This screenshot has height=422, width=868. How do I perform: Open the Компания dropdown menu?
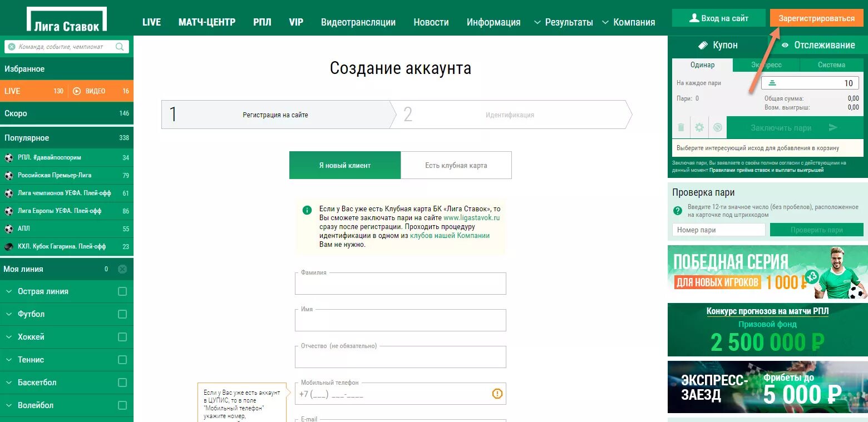pyautogui.click(x=628, y=22)
